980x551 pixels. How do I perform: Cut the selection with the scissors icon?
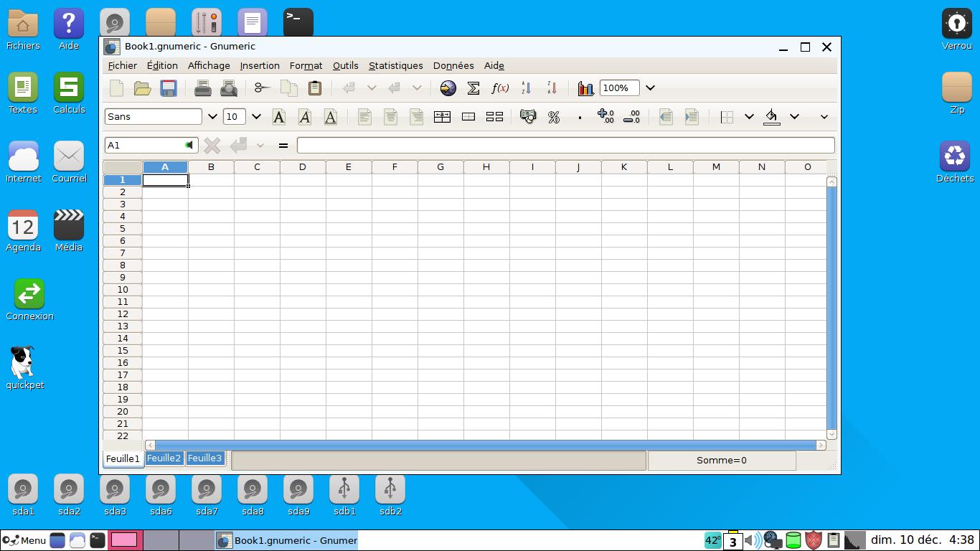(262, 88)
